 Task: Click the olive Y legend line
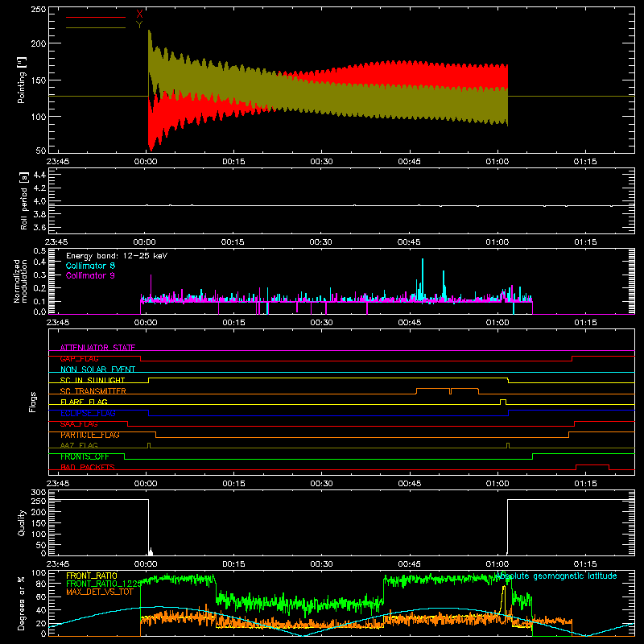pyautogui.click(x=96, y=28)
